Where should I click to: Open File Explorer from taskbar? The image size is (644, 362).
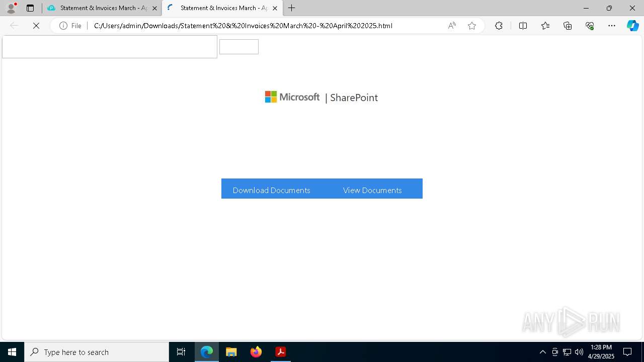(231, 352)
